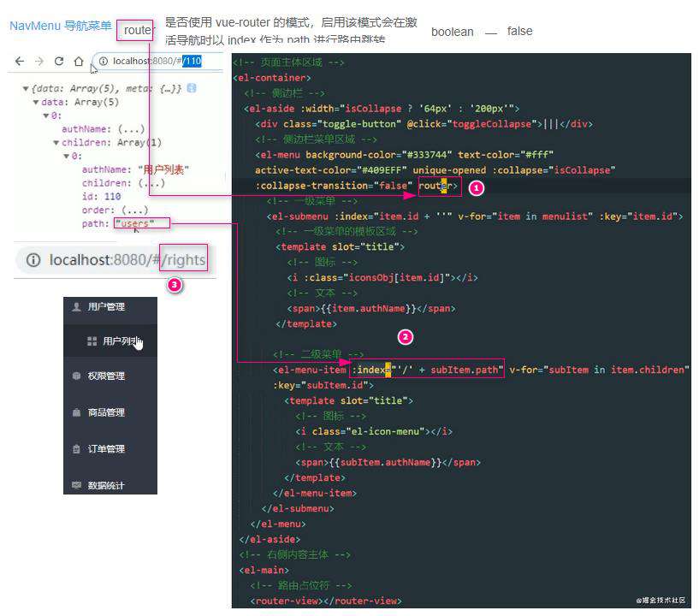This screenshot has width=699, height=616.
Task: Click the v-for="item in menulist" code
Action: tap(525, 216)
